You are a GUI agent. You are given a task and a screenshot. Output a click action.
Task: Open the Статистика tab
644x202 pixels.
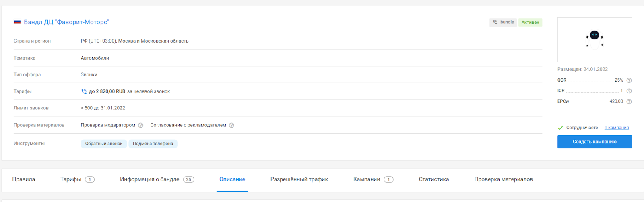(x=434, y=179)
